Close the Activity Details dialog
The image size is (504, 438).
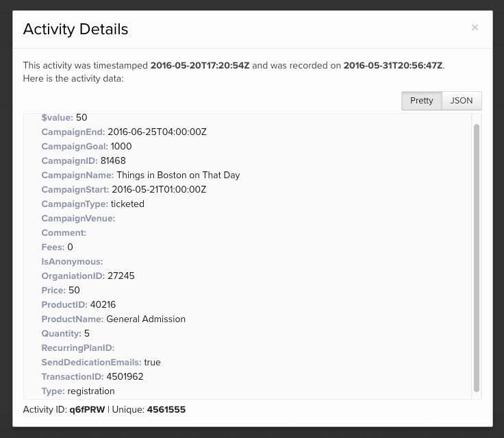click(x=475, y=27)
